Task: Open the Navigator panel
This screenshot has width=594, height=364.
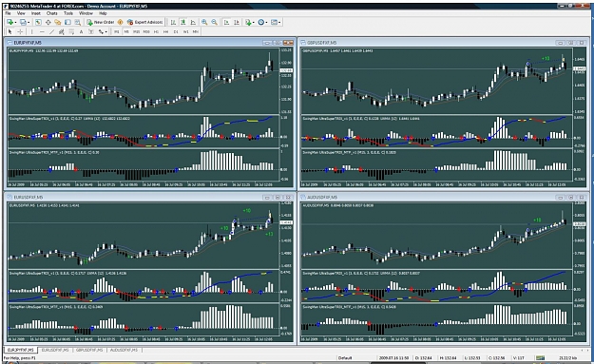Action: [58, 23]
